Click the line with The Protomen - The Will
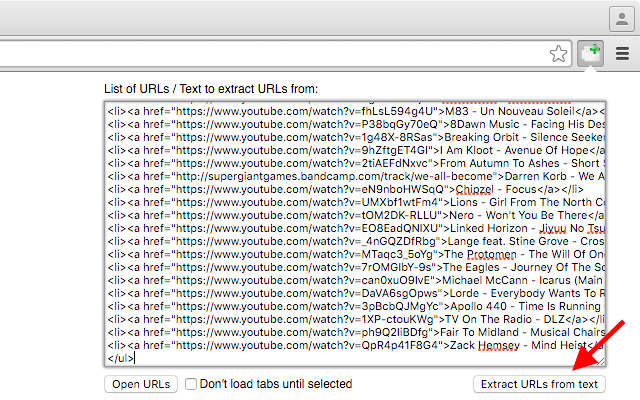640x400 pixels. [x=356, y=254]
